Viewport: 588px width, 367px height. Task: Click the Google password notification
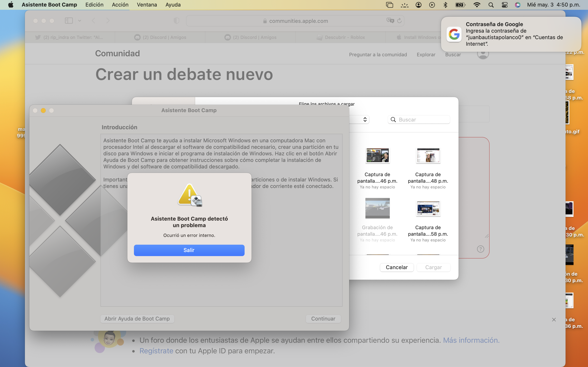(x=511, y=34)
